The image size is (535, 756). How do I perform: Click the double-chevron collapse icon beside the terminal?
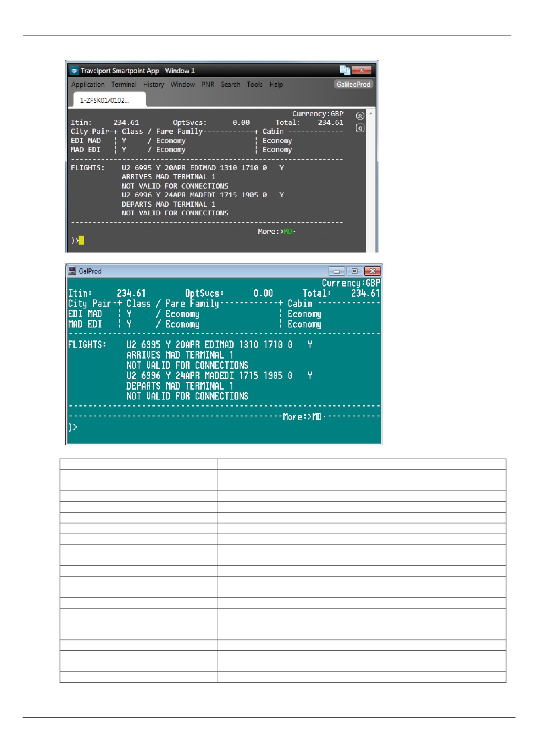point(360,116)
